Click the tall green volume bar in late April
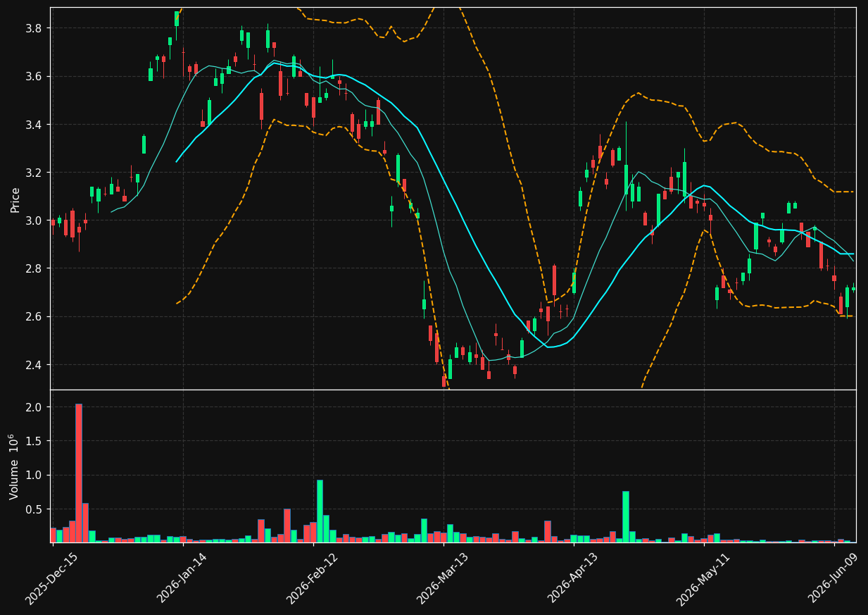 coord(626,517)
